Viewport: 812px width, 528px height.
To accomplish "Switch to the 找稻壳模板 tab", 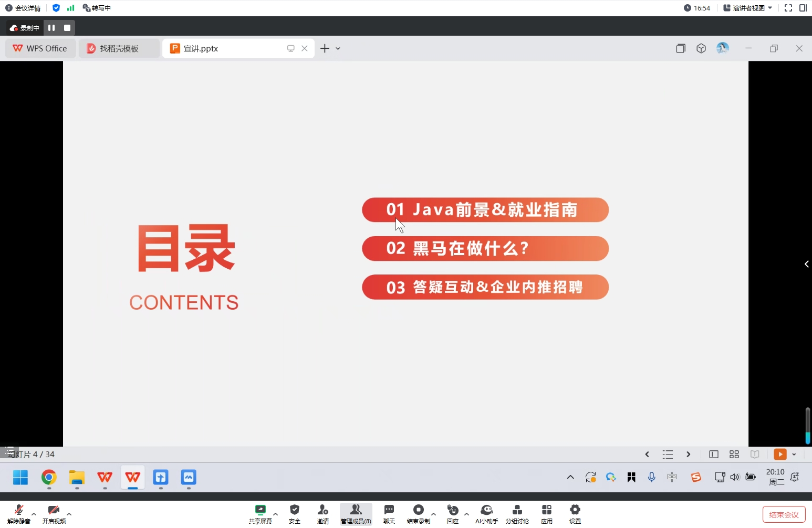I will coord(119,48).
